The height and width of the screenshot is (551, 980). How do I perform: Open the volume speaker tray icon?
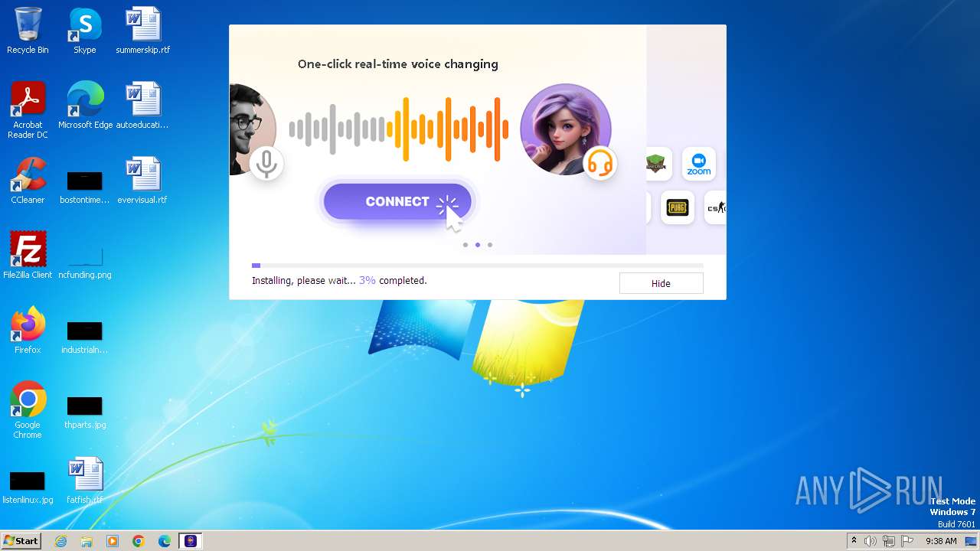click(871, 541)
